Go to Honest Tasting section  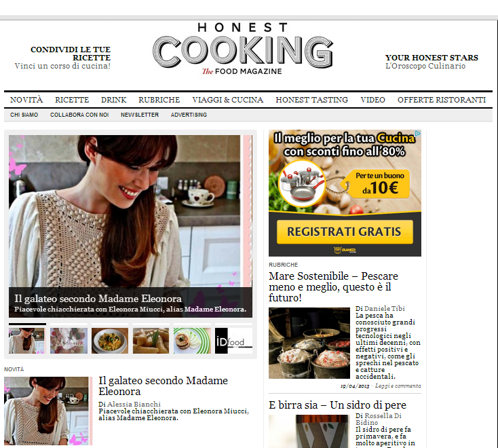click(x=312, y=100)
